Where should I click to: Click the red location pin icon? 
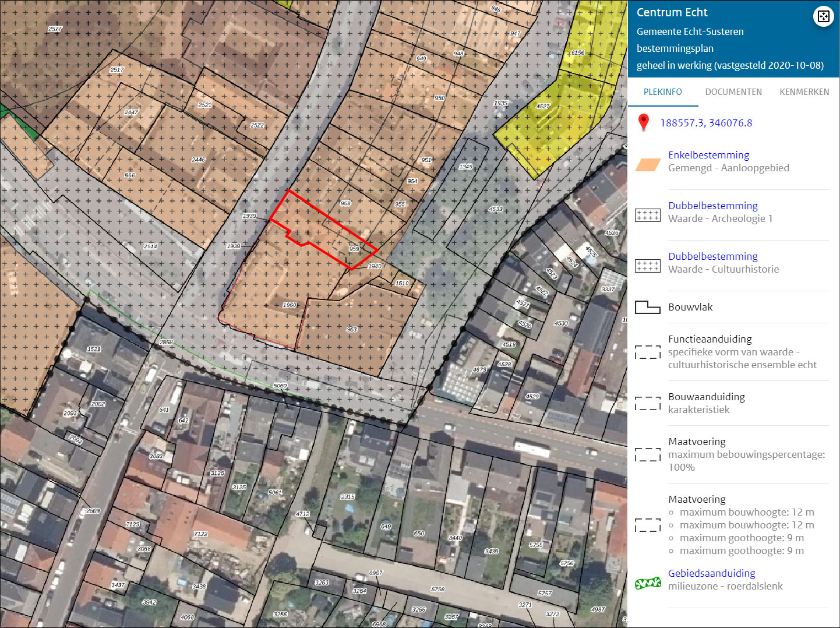tap(644, 122)
